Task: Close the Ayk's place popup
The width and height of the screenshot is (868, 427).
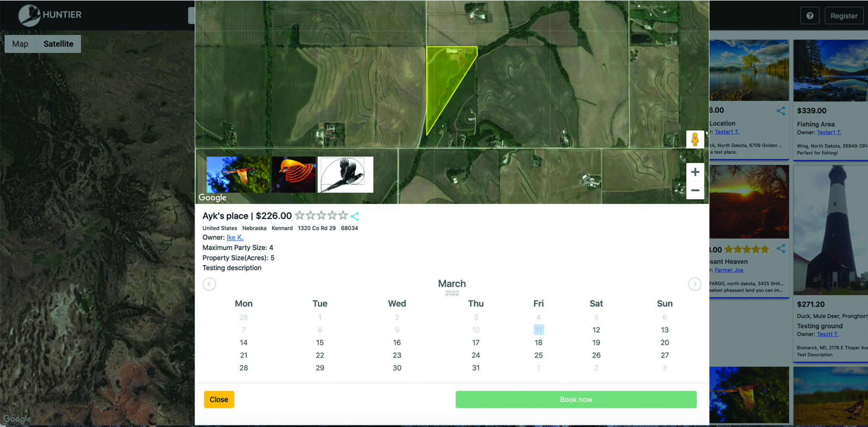Action: pos(219,399)
